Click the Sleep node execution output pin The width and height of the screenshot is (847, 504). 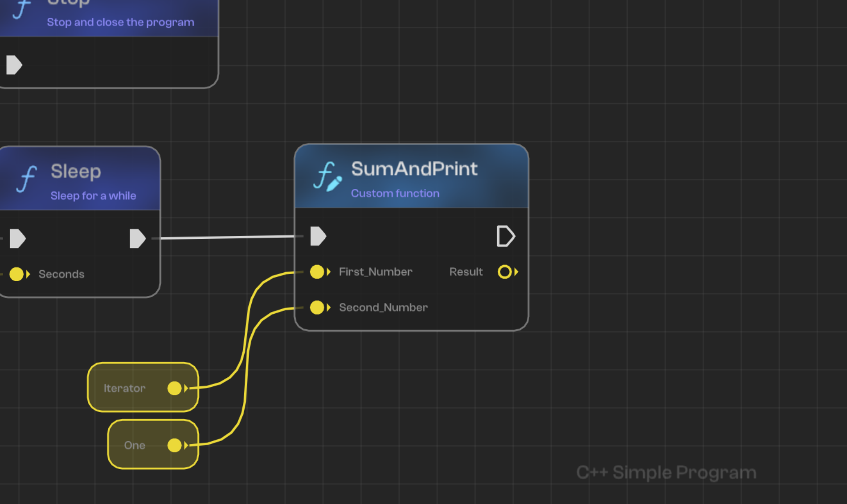click(x=138, y=238)
